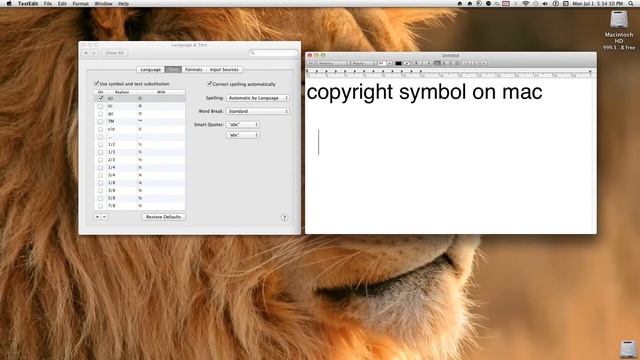Open the TextEdit application menu
The width and height of the screenshot is (640, 360).
point(28,3)
